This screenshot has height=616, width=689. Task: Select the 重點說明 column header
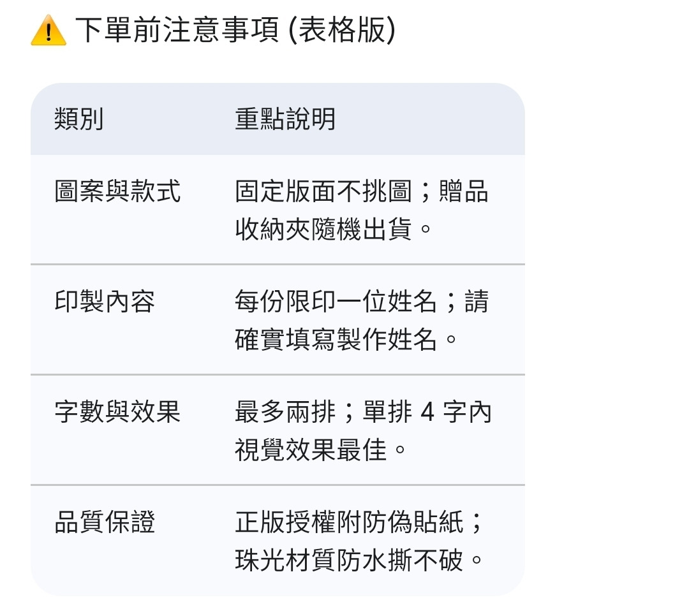click(x=285, y=119)
